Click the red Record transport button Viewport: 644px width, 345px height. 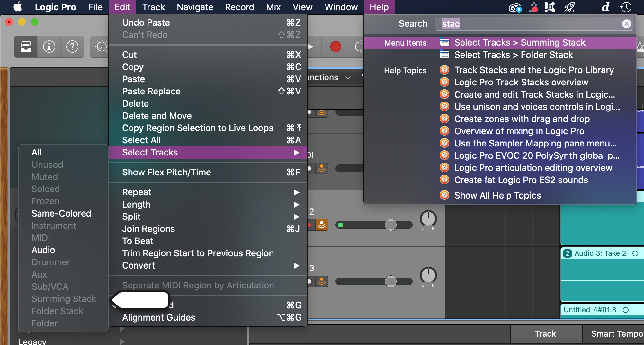click(x=336, y=47)
